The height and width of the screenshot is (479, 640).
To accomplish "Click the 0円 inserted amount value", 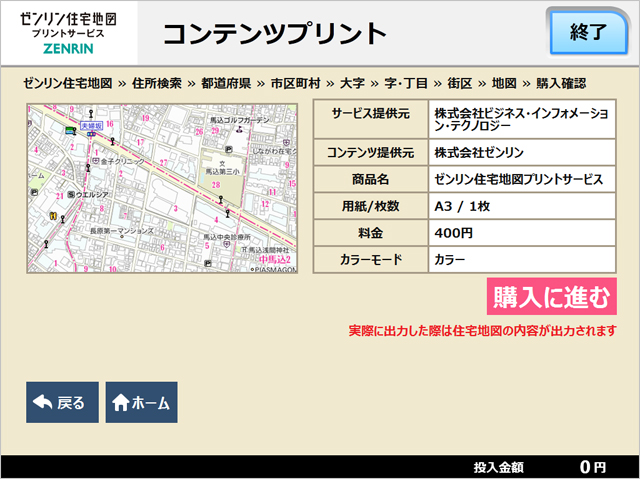I will tap(593, 467).
